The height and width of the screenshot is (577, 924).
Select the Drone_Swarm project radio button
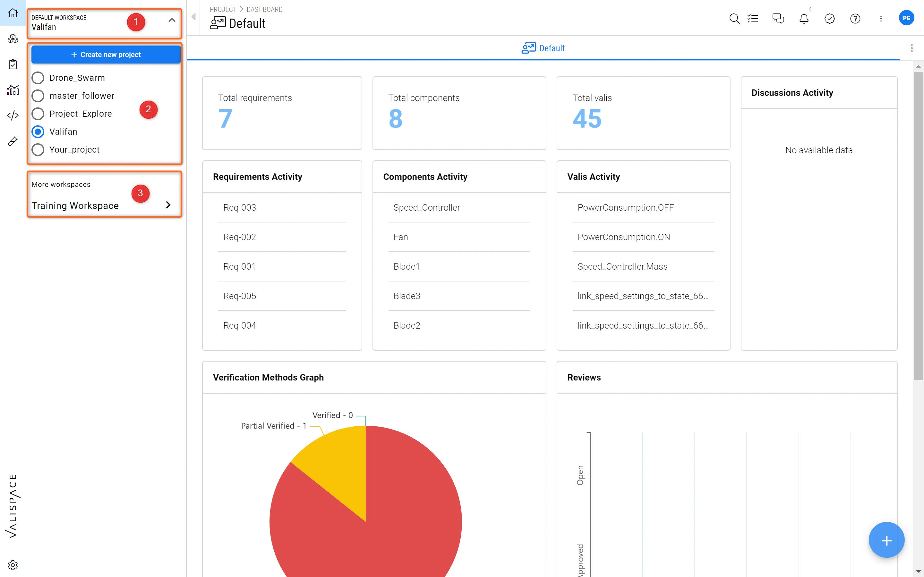(x=38, y=78)
